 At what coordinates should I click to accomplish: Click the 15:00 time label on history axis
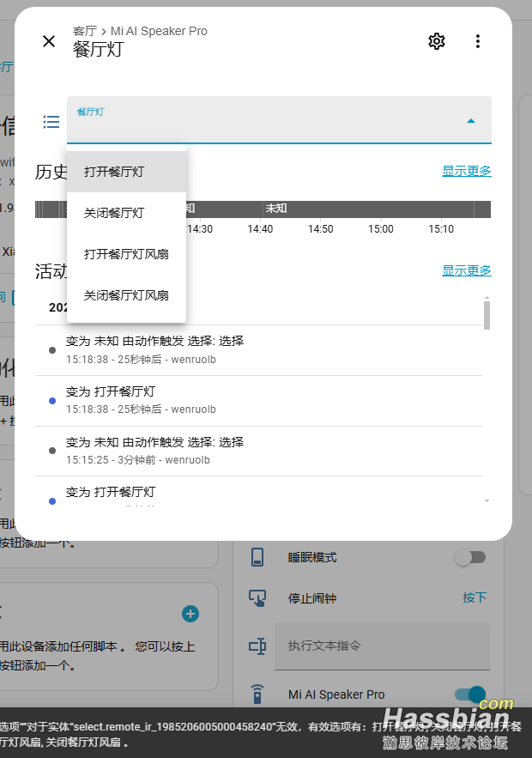(381, 229)
